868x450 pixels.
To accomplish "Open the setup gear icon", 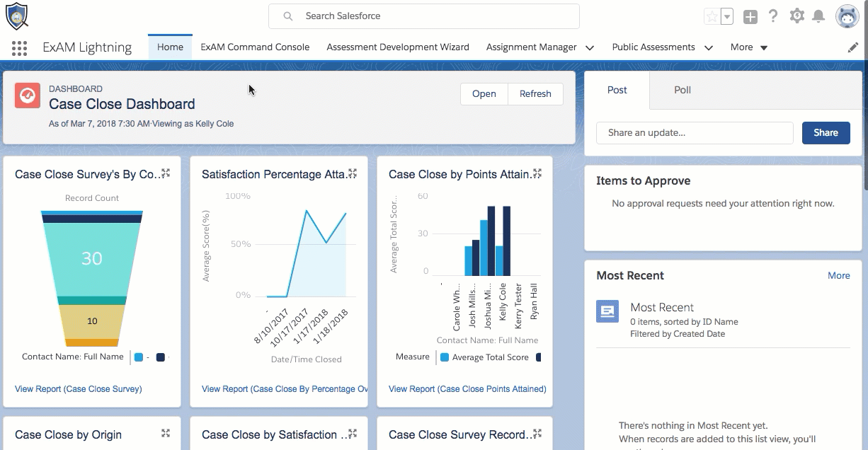I will click(x=797, y=16).
